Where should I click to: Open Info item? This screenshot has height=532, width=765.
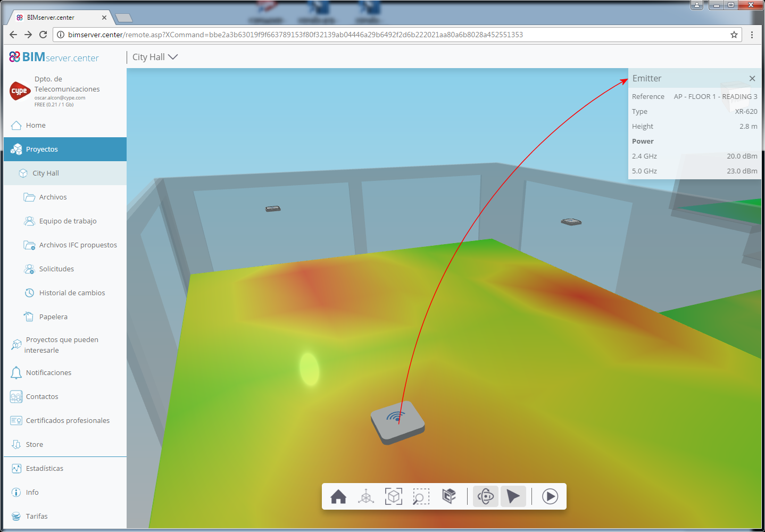(x=65, y=493)
